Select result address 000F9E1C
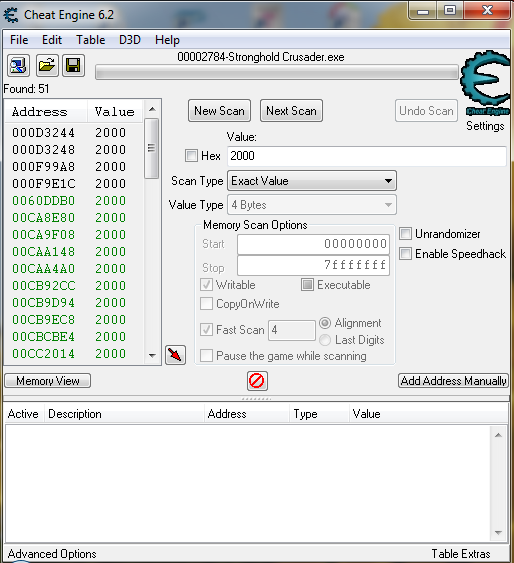 click(43, 183)
